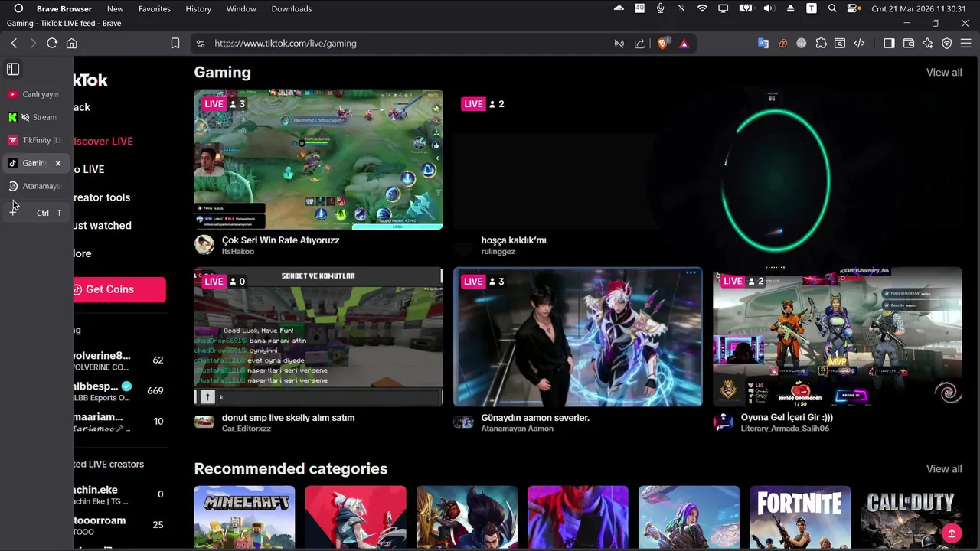Bookmark this page with the bookmark icon

(175, 44)
